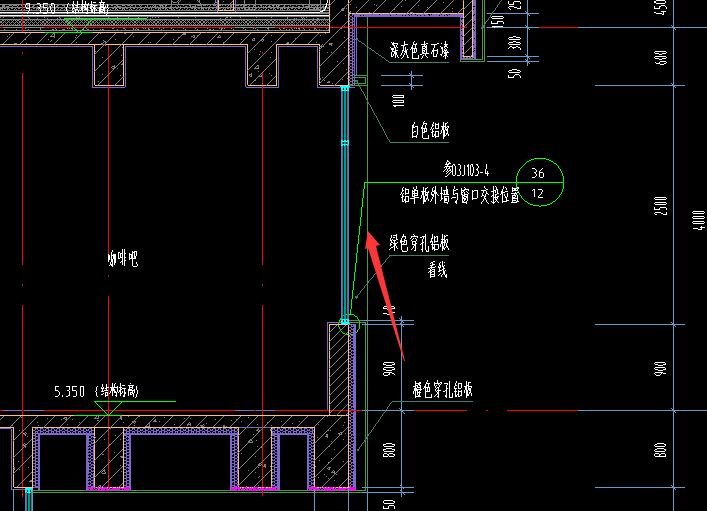Select the small green circle at window sill
Viewport: 707px width, 511px height.
coord(346,323)
